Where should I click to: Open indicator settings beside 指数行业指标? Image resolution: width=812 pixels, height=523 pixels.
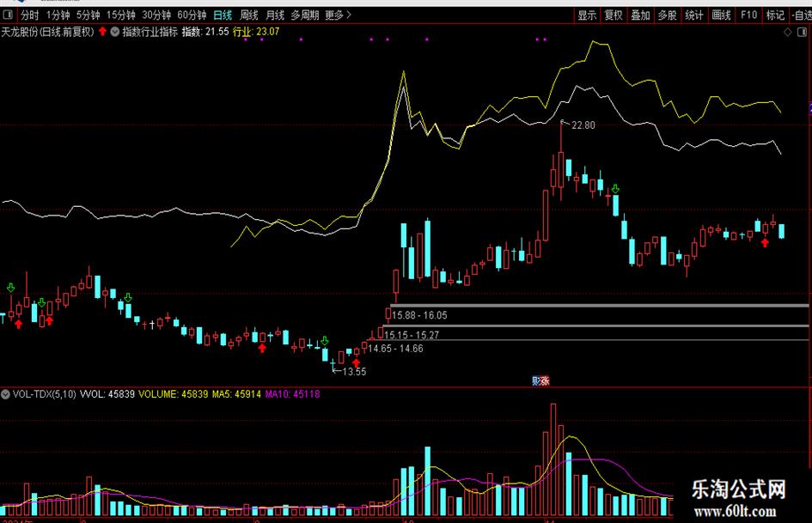114,32
